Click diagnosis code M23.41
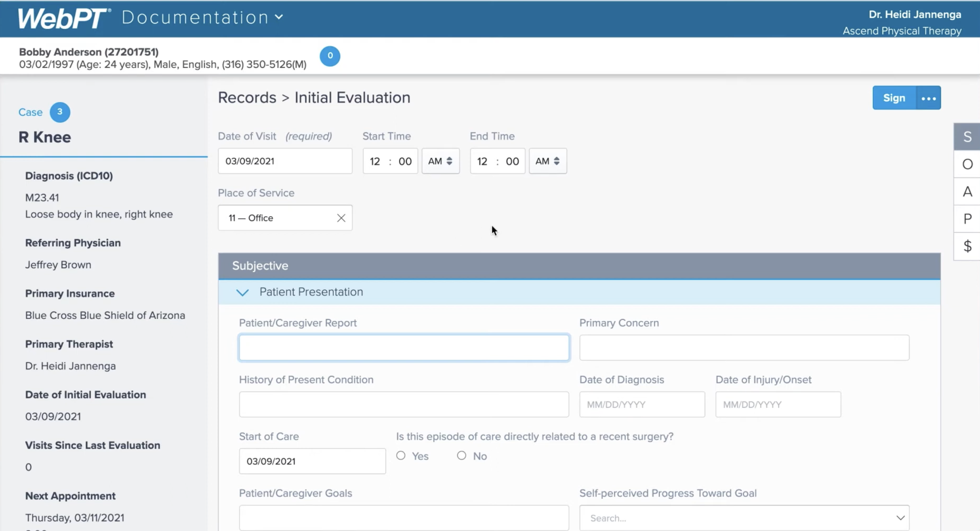Viewport: 980px width, 531px height. click(42, 198)
